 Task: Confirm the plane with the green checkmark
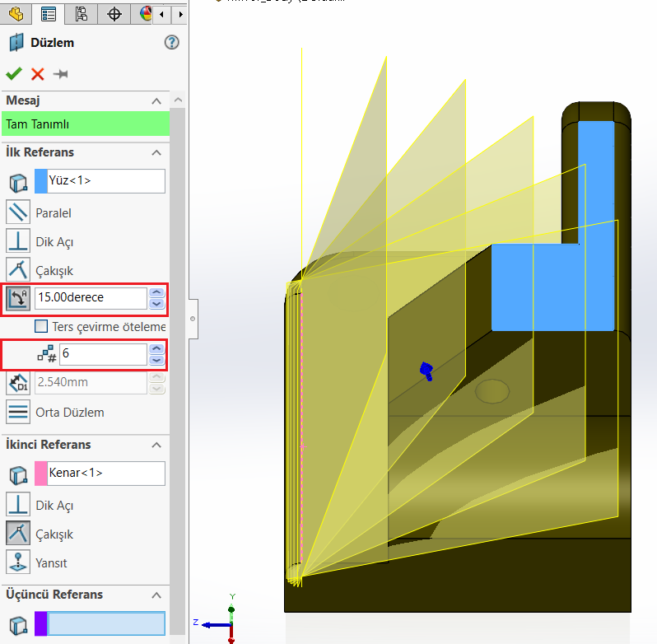[x=14, y=74]
